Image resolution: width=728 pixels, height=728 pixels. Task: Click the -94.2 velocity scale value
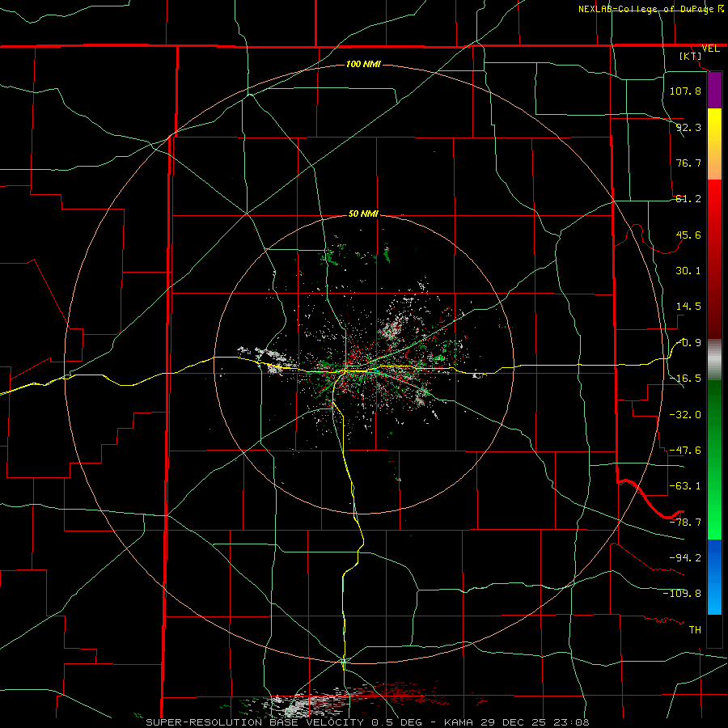click(x=685, y=557)
